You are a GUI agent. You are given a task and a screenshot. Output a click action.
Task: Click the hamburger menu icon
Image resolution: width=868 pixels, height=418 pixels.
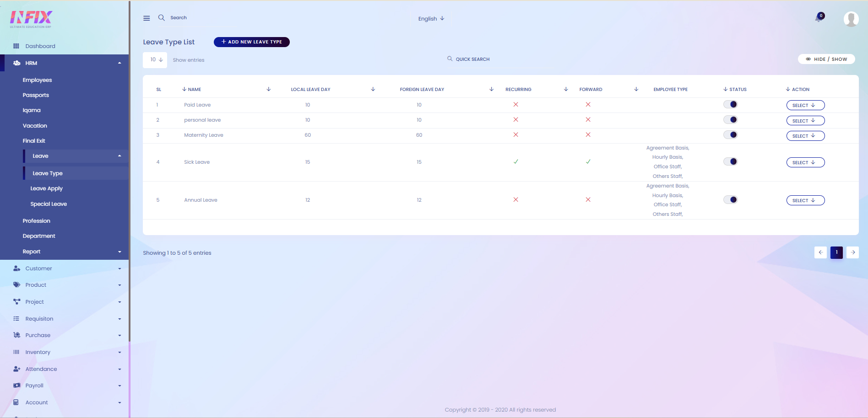pyautogui.click(x=146, y=18)
